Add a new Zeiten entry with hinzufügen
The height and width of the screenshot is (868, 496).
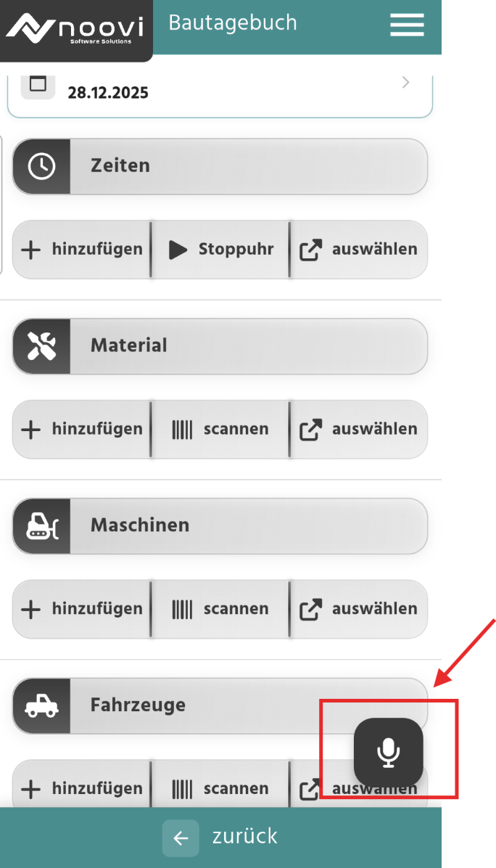tap(82, 250)
